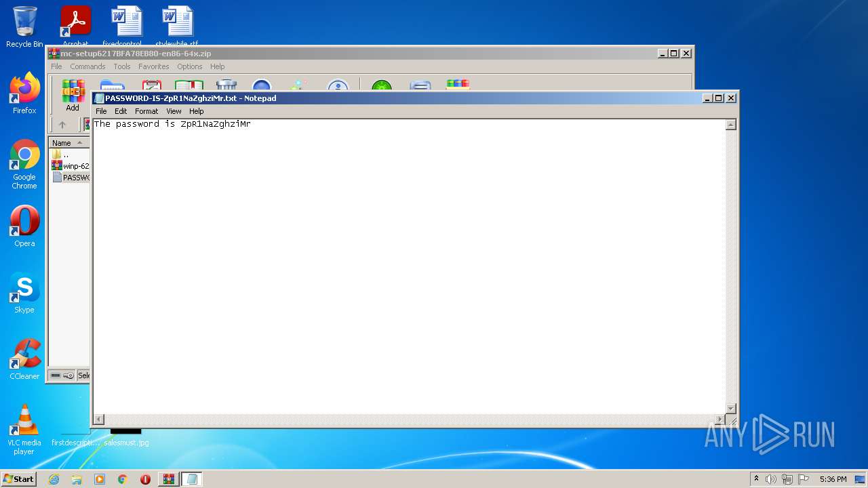Image resolution: width=868 pixels, height=488 pixels.
Task: Open the Edit menu in Notepad
Action: click(121, 111)
